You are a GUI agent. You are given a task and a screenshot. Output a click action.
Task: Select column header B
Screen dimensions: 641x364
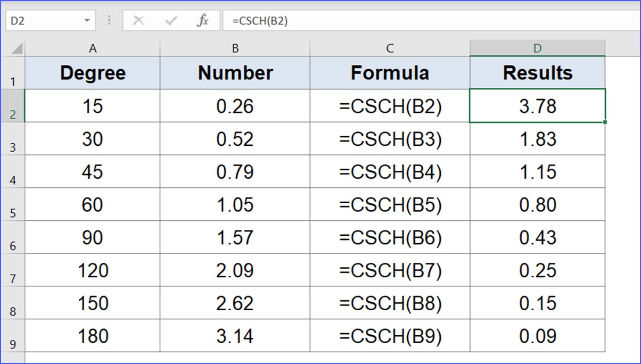tap(235, 48)
